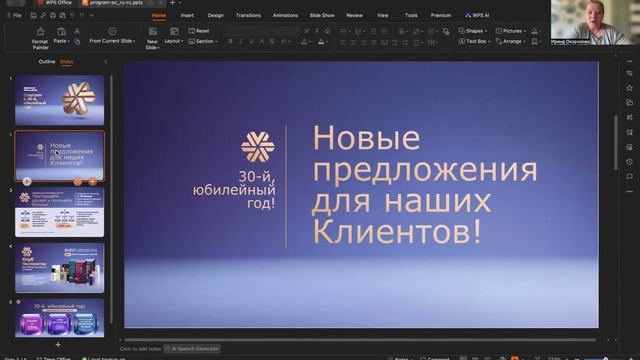Open the Transitions ribbon tab
This screenshot has height=360, width=640.
[x=248, y=16]
